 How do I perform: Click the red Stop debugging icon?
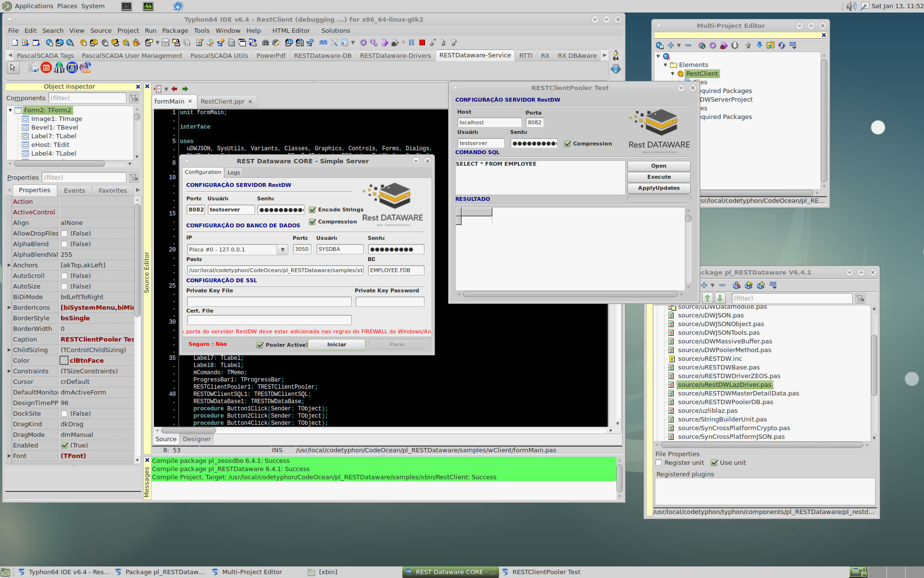click(x=422, y=42)
